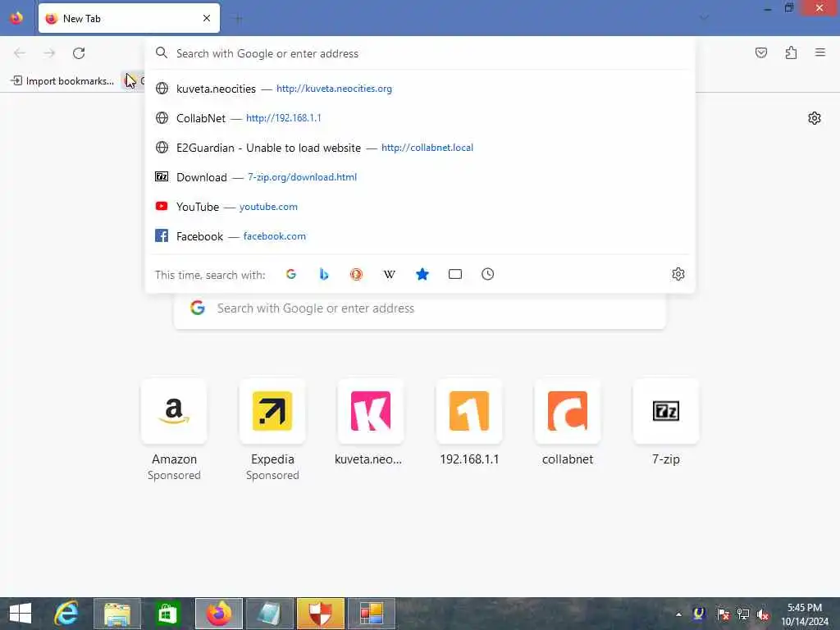Go forward with the forward arrow
The image size is (840, 630).
[49, 53]
